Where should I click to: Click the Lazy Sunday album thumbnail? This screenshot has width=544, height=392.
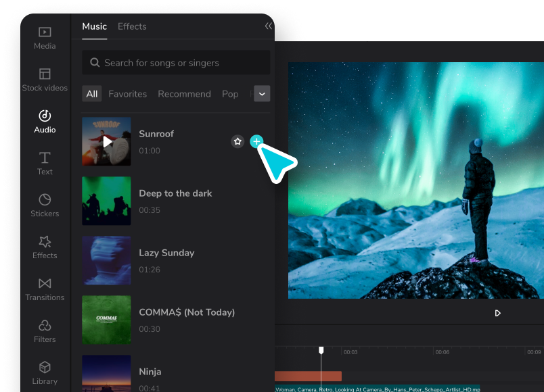point(106,261)
